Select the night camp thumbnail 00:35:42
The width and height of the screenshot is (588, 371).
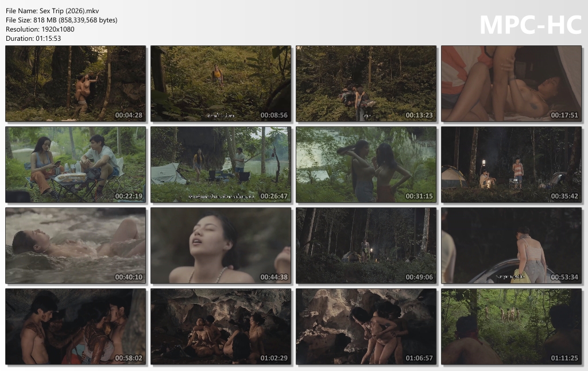tap(512, 164)
